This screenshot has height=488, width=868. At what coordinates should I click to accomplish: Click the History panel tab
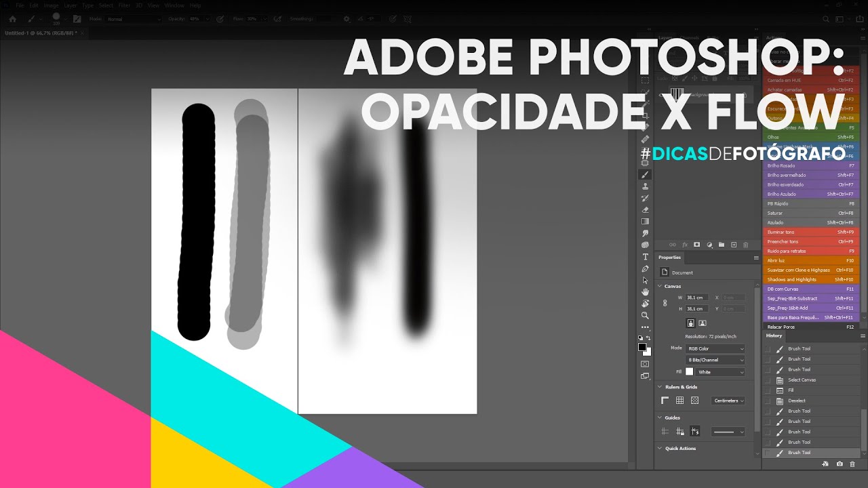tap(774, 335)
